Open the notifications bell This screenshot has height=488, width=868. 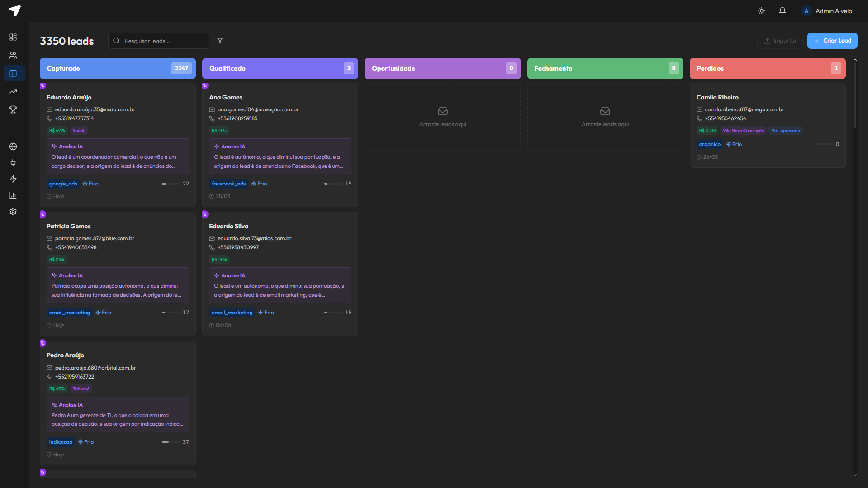(783, 11)
